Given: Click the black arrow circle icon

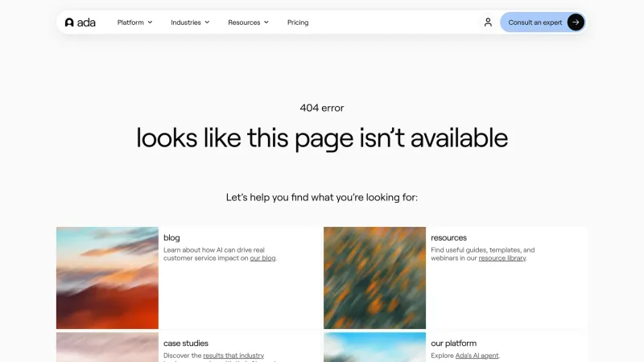Looking at the screenshot, I should click(576, 23).
